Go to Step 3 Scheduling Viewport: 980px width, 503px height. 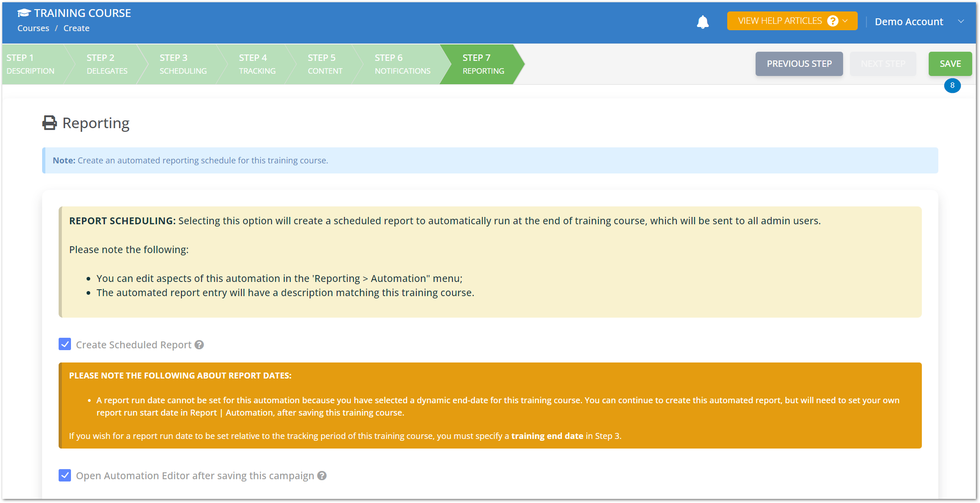[183, 64]
